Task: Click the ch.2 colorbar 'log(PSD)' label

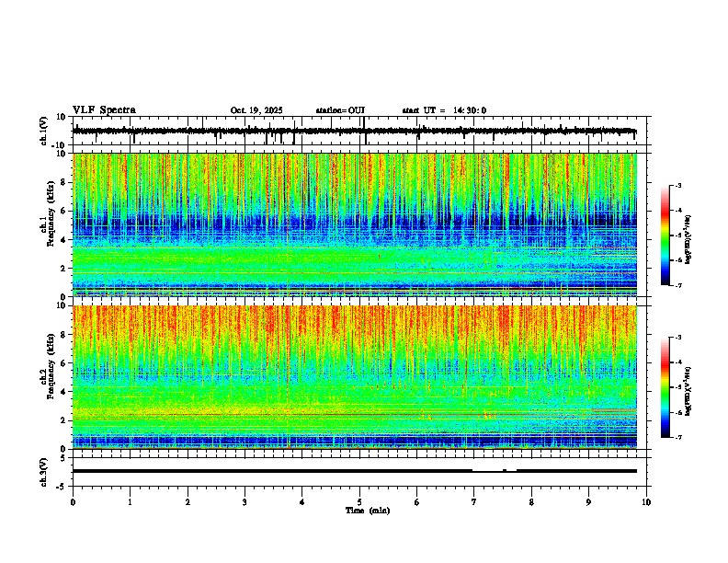Action: coord(688,391)
